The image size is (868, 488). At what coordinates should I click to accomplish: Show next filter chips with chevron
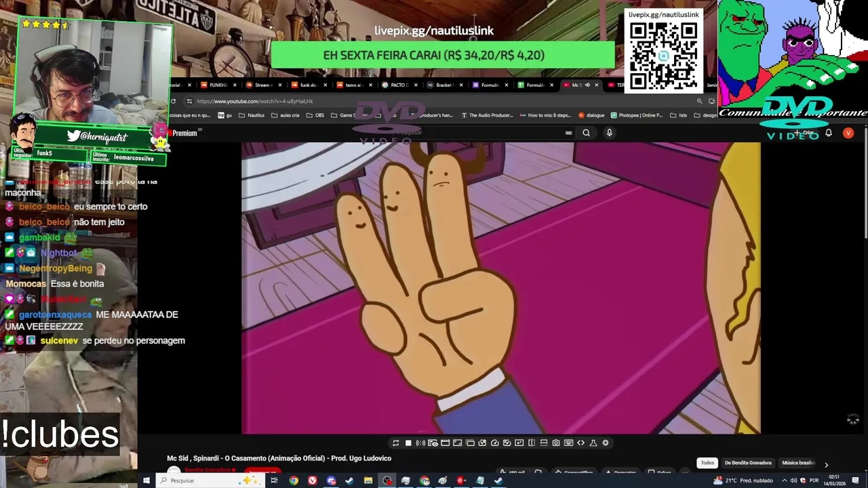tap(826, 464)
